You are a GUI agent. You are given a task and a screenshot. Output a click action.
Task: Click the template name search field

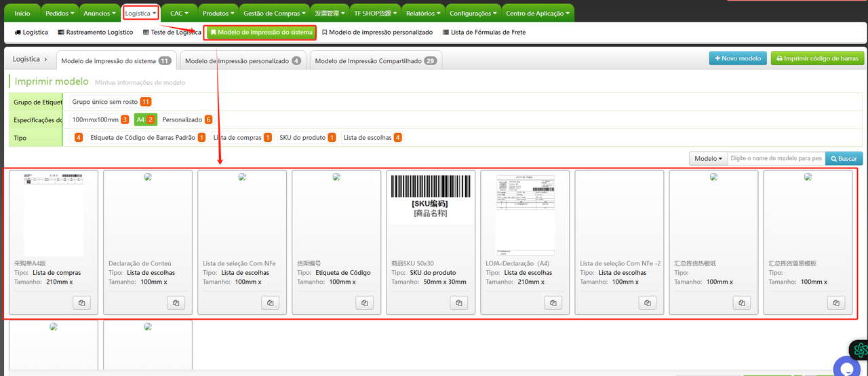coord(775,158)
